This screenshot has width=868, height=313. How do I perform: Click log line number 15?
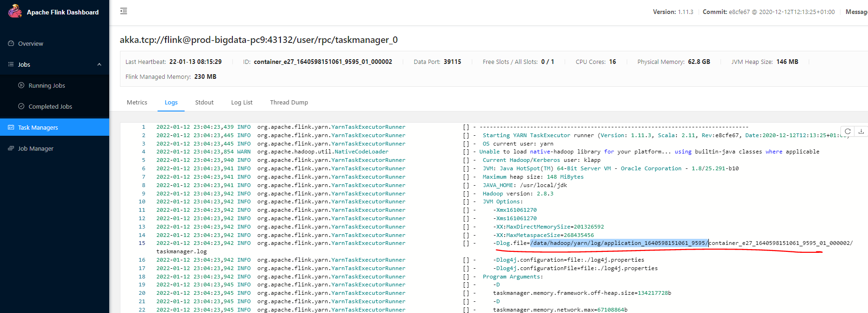[142, 243]
